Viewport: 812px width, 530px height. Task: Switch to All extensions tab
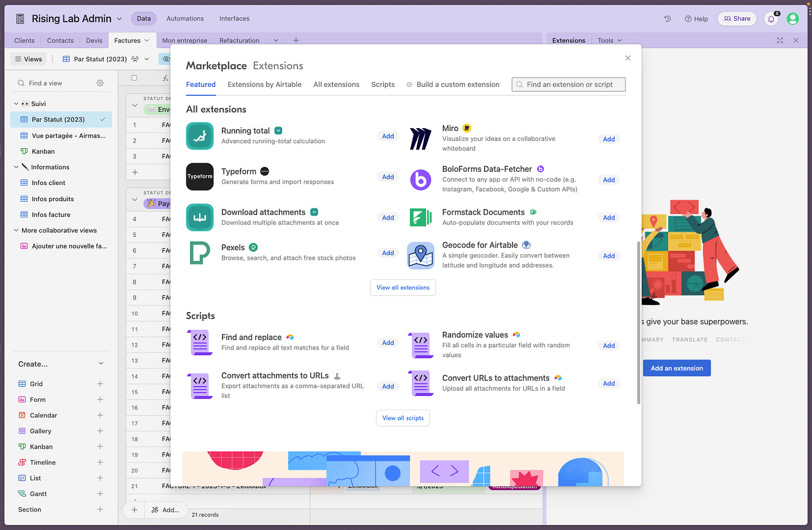(336, 85)
